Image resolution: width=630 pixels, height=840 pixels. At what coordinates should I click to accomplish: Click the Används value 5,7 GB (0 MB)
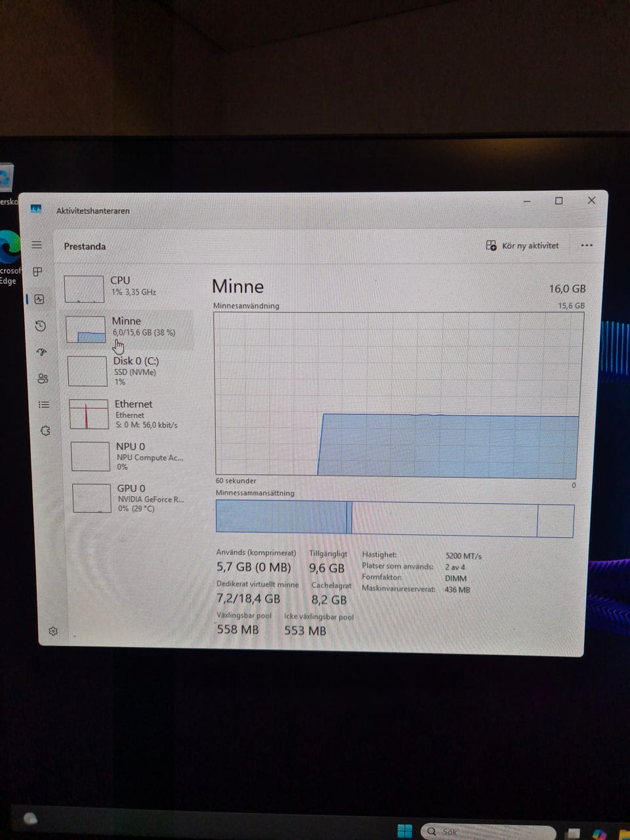[x=253, y=567]
